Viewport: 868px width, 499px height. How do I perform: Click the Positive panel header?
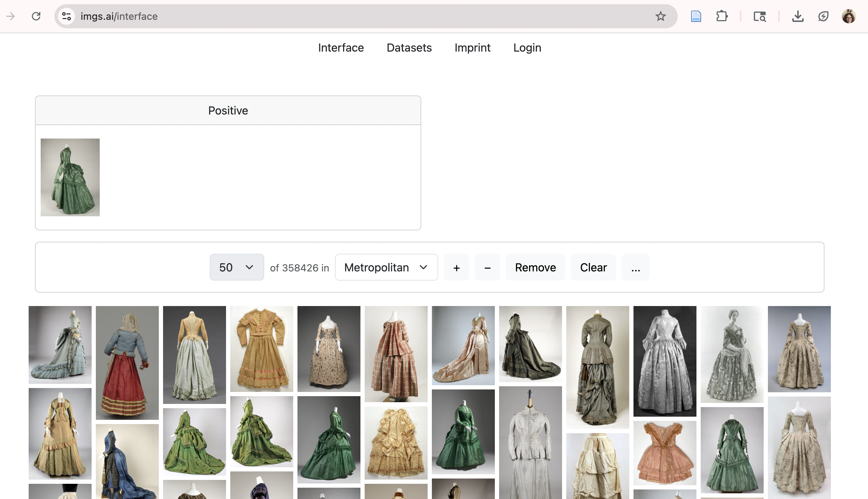pos(228,111)
